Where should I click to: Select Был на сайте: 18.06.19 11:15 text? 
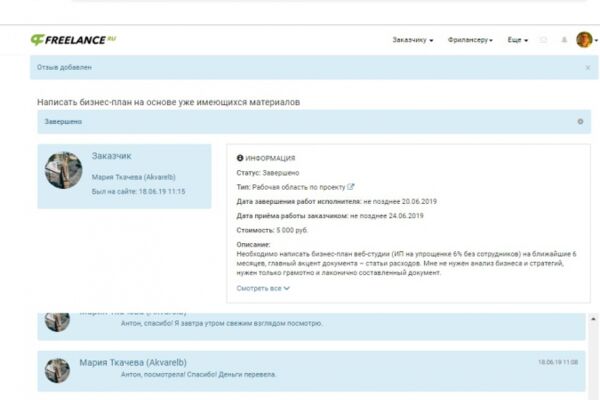tap(138, 191)
